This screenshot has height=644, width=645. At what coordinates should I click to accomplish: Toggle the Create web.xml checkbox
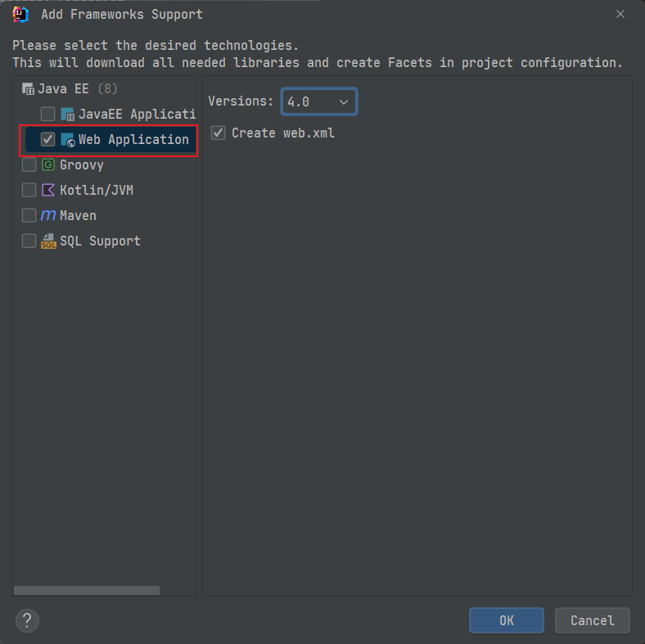[218, 133]
